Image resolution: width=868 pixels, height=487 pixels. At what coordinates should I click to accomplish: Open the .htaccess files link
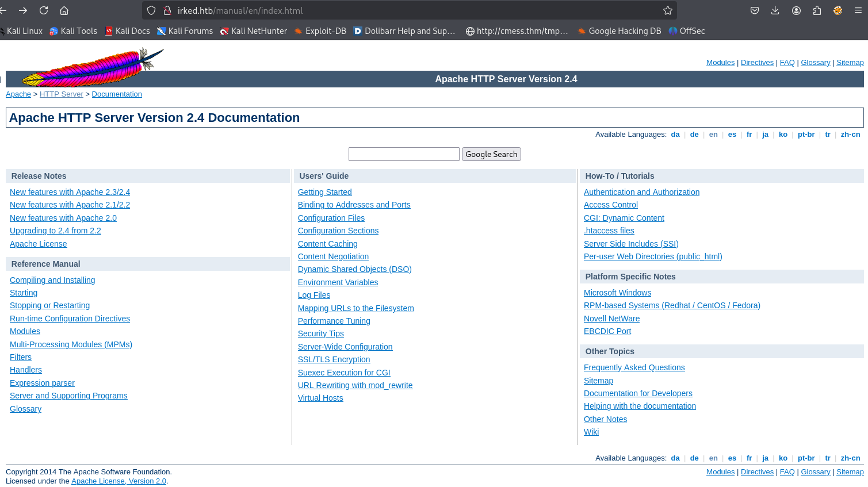(609, 231)
